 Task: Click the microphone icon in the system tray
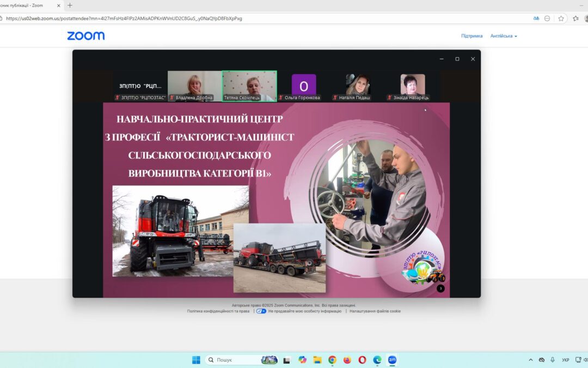pyautogui.click(x=553, y=360)
